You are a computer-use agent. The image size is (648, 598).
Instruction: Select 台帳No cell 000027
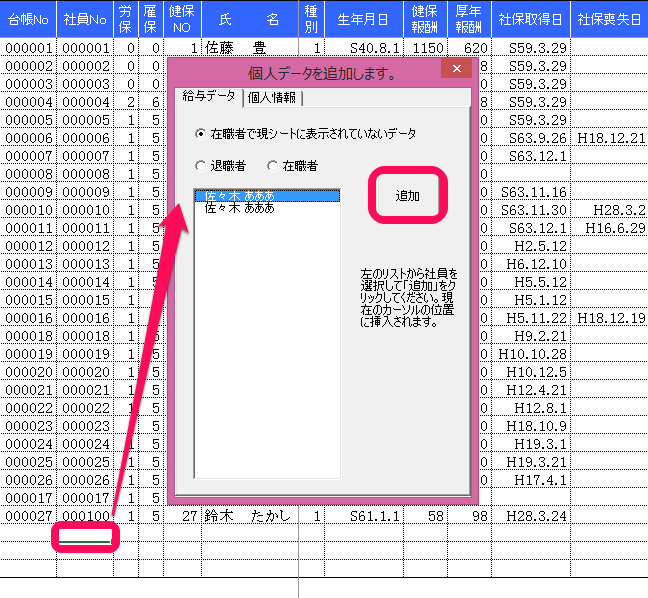tap(28, 516)
